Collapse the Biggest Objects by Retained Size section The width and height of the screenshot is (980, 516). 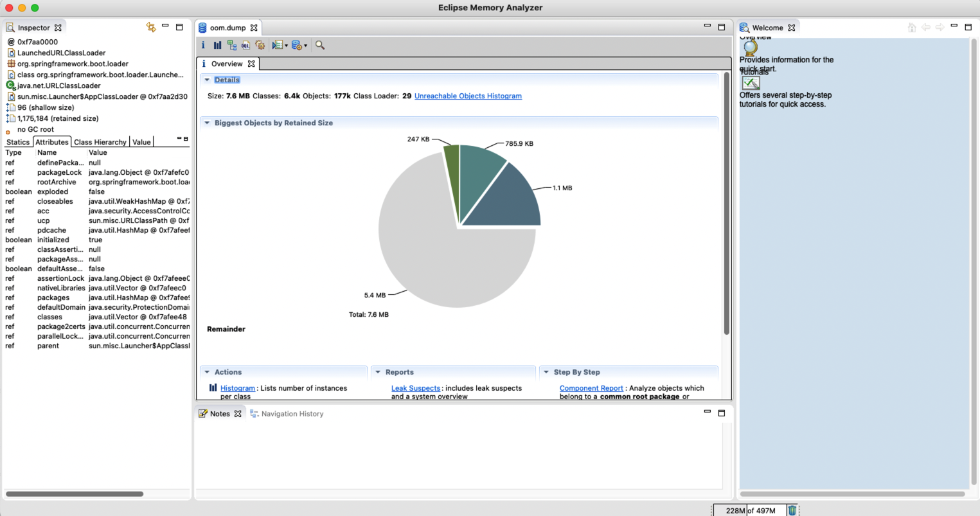207,123
